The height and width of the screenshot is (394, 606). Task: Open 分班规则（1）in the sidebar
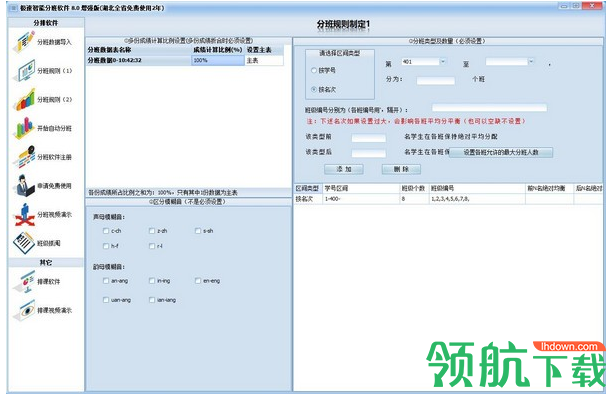[x=43, y=71]
